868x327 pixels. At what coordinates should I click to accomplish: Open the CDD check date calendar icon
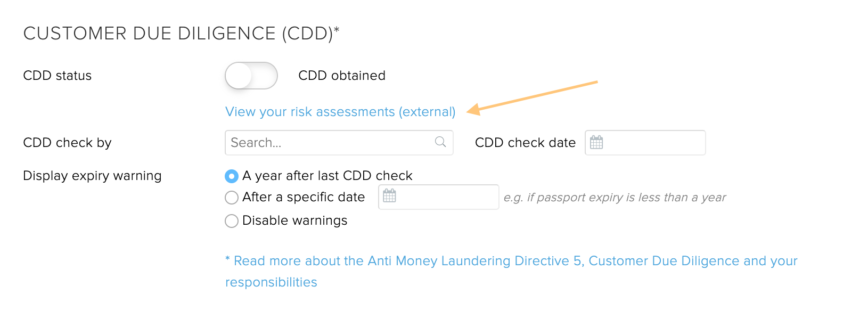596,142
